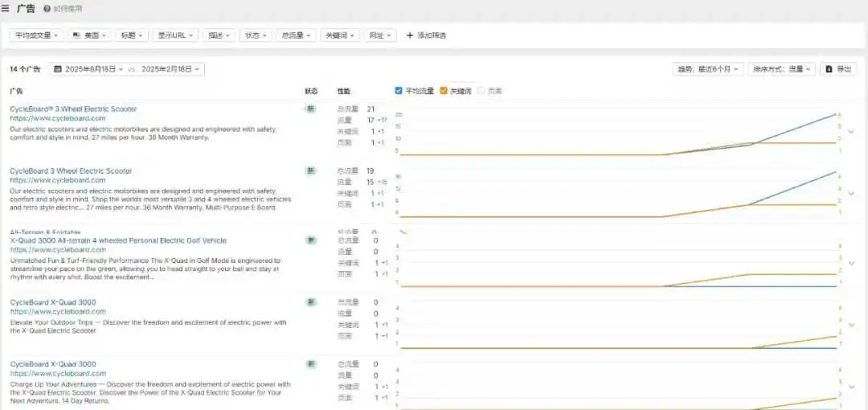Click the 导出 export button

(x=838, y=69)
